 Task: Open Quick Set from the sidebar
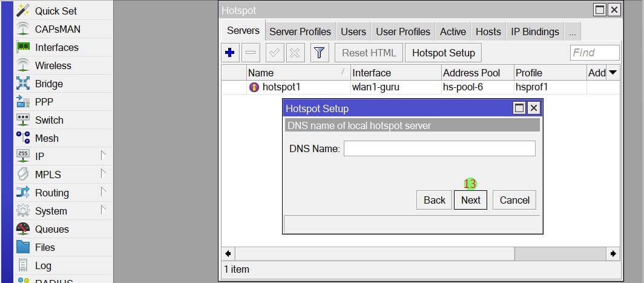[x=56, y=11]
